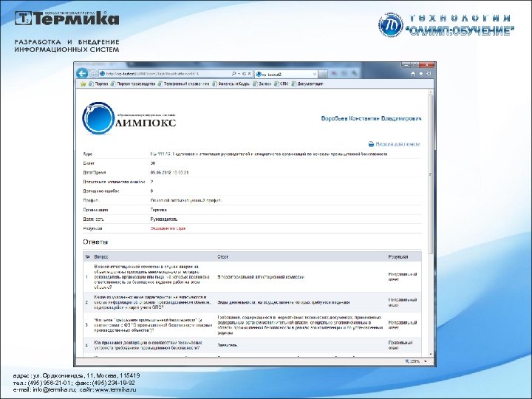The height and width of the screenshot is (399, 532).
Task: Open the address bar search dropdown arrow
Action: (239, 74)
